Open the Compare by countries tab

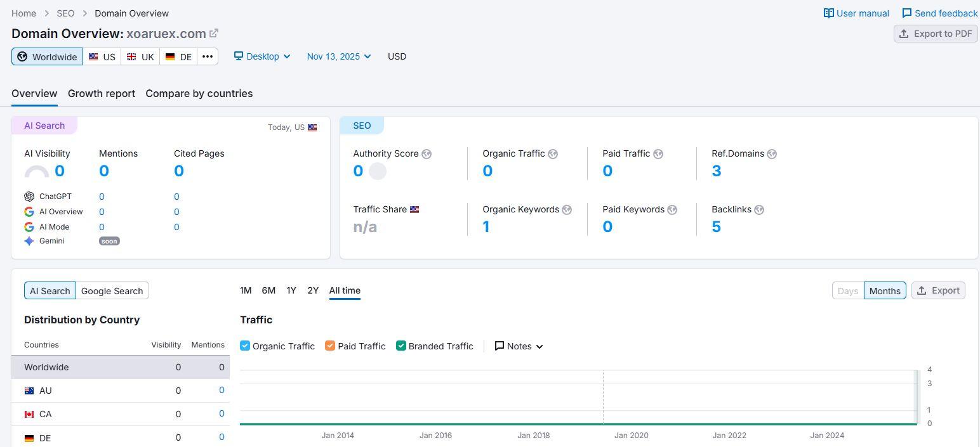coord(199,93)
